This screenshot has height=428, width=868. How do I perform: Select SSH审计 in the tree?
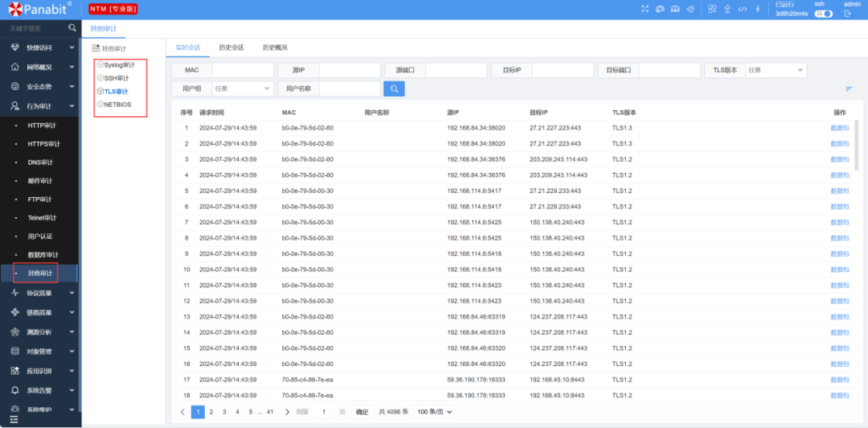point(117,78)
